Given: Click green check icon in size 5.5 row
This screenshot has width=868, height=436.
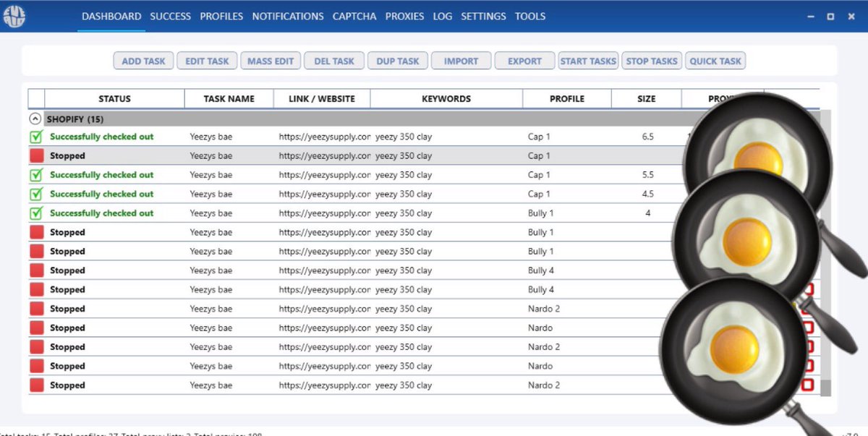Looking at the screenshot, I should point(36,174).
